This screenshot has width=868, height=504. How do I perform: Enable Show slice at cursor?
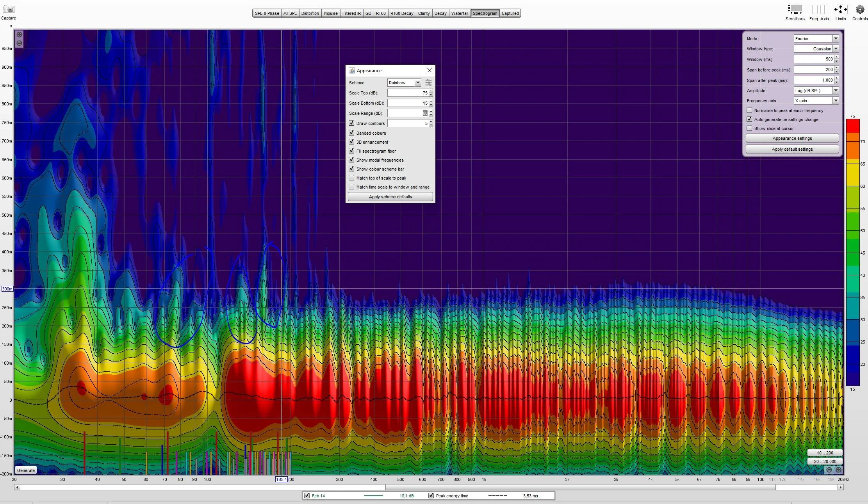[749, 128]
